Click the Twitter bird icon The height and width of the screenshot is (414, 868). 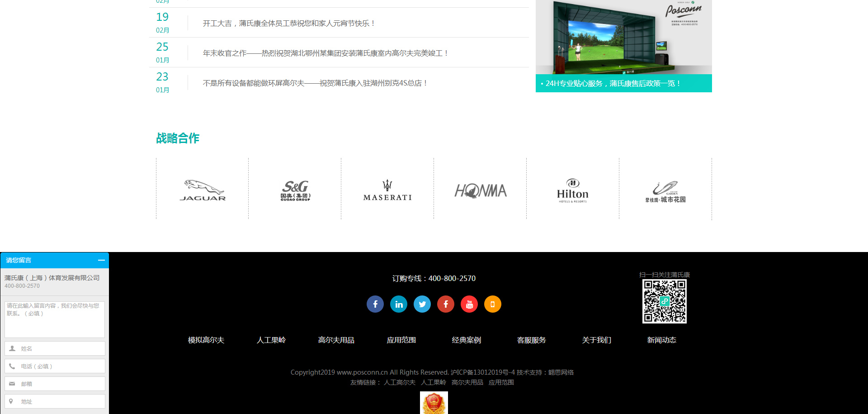[422, 304]
